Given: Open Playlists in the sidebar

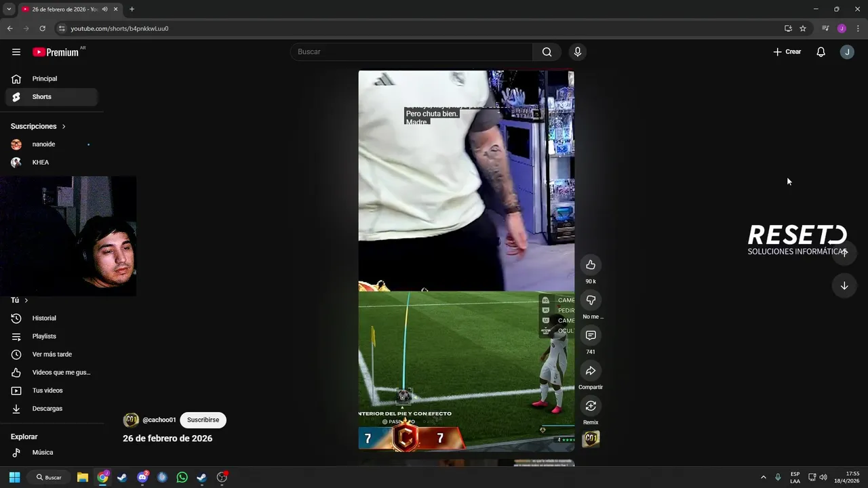Looking at the screenshot, I should [52, 336].
